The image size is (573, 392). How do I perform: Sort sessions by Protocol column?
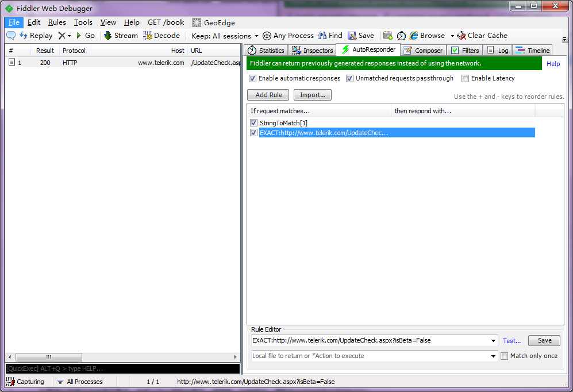pyautogui.click(x=74, y=51)
